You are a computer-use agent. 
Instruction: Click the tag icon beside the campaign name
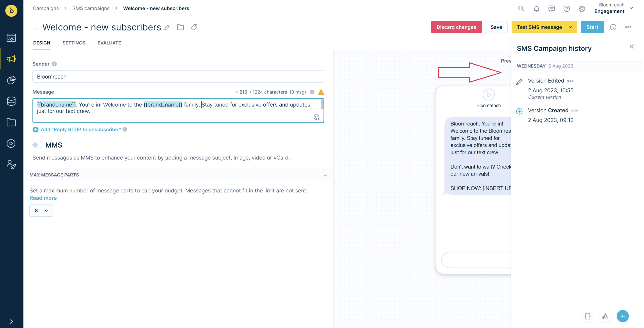tap(194, 27)
